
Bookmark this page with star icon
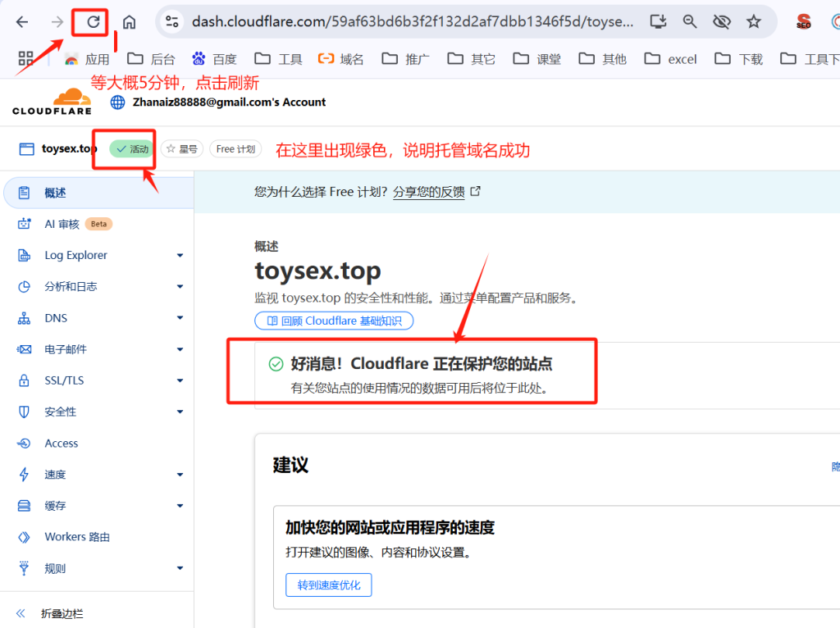754,22
